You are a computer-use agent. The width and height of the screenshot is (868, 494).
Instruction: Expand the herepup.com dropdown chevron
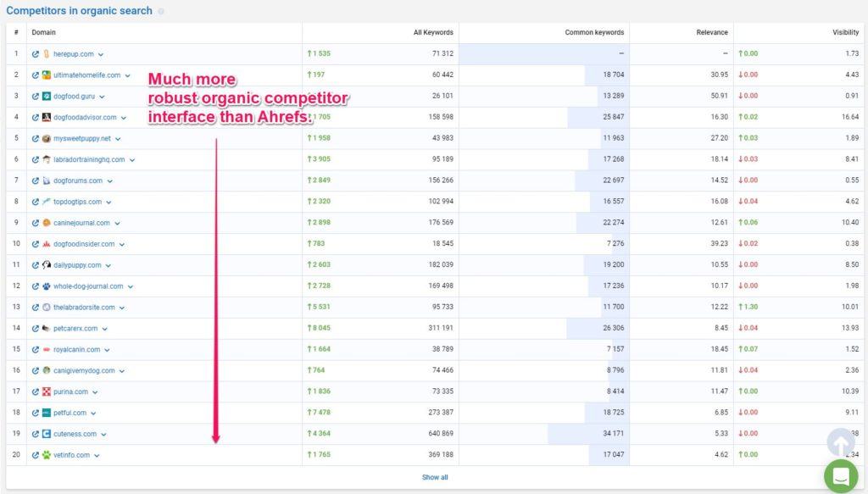point(101,55)
